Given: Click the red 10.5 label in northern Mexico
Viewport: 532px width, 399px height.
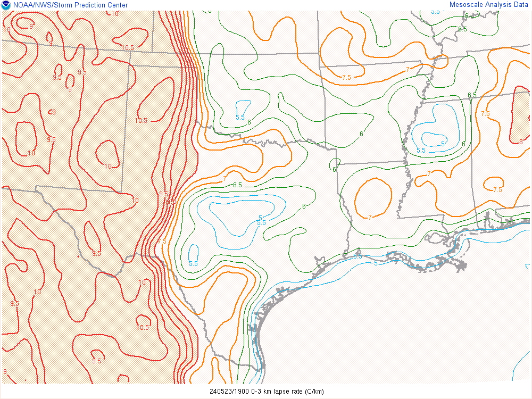Looking at the screenshot, I should click(143, 328).
